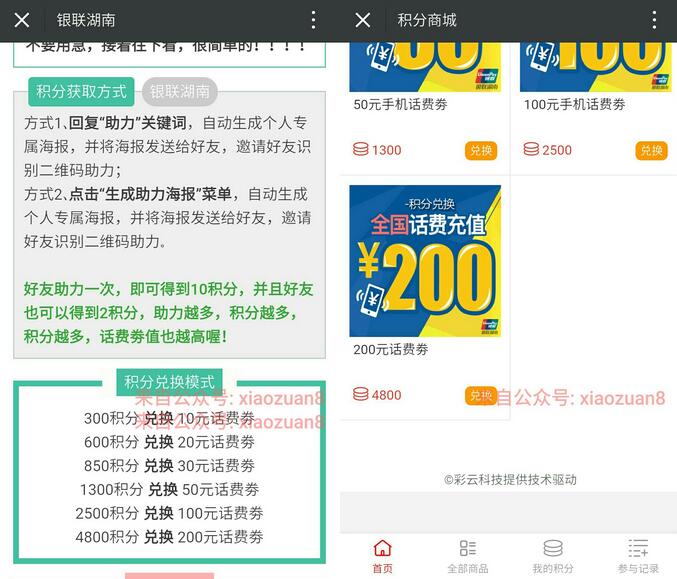The width and height of the screenshot is (677, 579).
Task: Tap the 银联湖南 page title
Action: (x=86, y=20)
